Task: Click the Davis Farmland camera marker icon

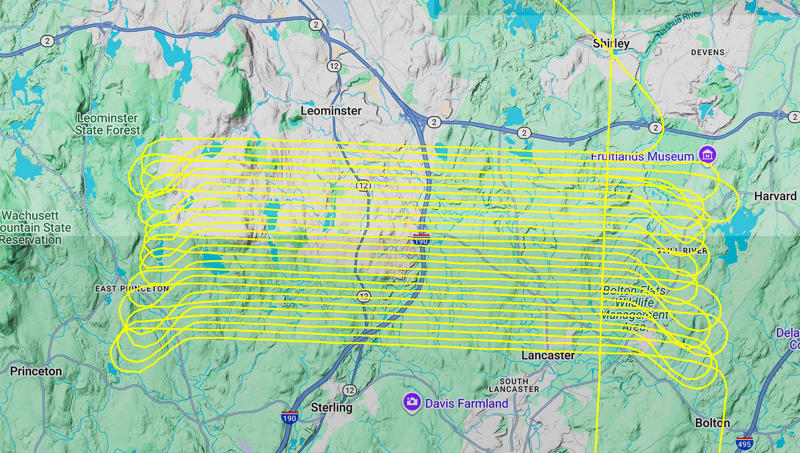Action: 411,402
